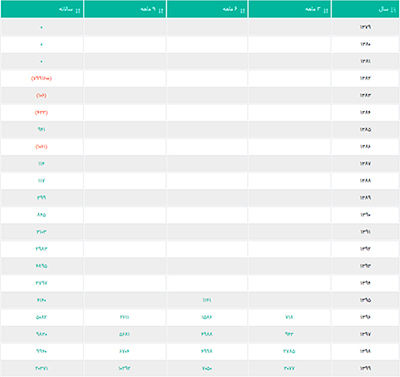Select the year cell 1388
The height and width of the screenshot is (377, 400).
[x=365, y=181]
